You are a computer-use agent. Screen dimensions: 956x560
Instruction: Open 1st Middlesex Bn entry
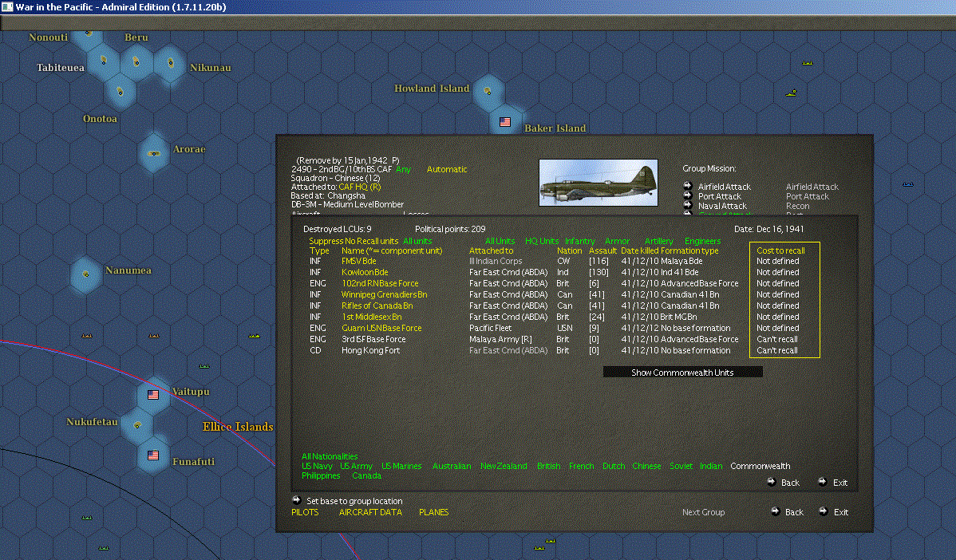click(371, 317)
